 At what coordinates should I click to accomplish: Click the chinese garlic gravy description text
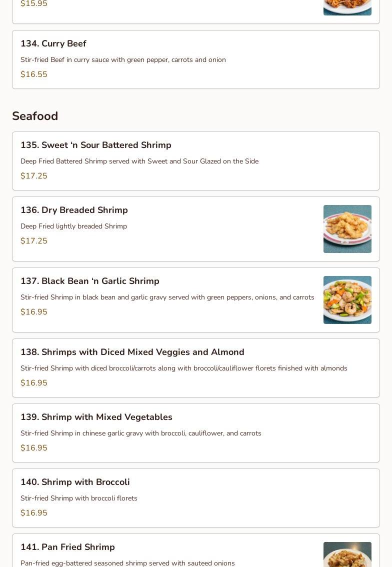coord(140,433)
